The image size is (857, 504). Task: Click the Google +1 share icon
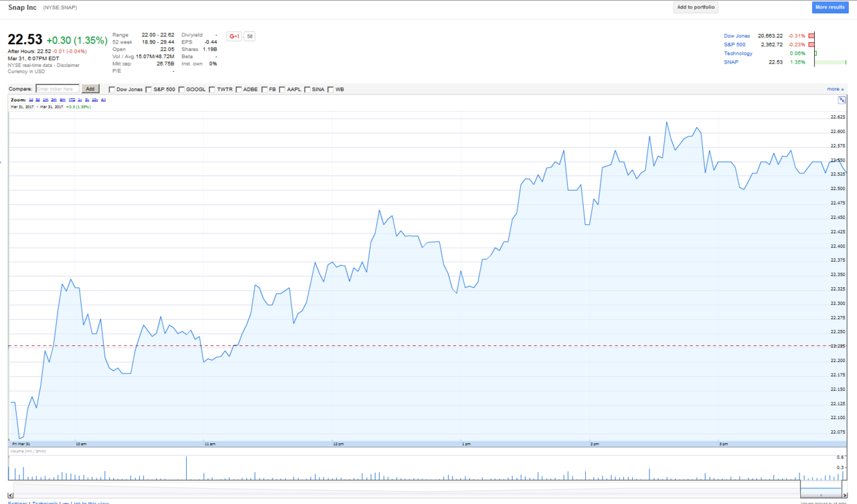coord(234,36)
